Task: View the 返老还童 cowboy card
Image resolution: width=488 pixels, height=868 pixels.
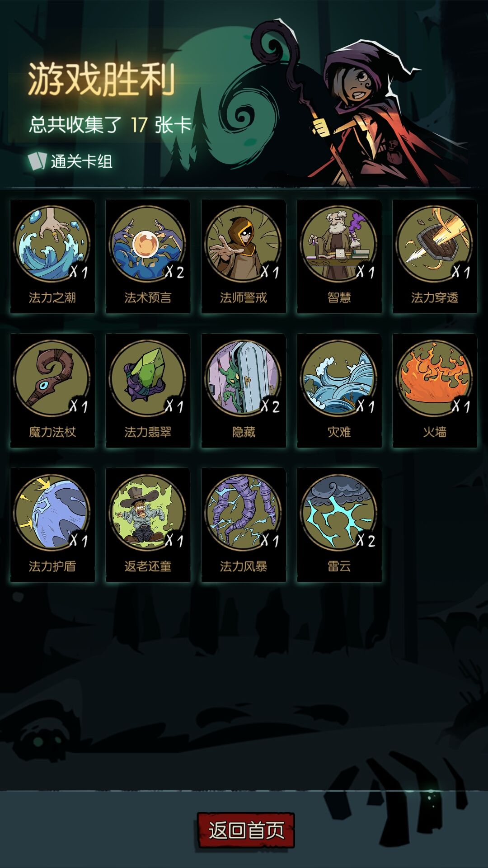Action: pyautogui.click(x=148, y=525)
